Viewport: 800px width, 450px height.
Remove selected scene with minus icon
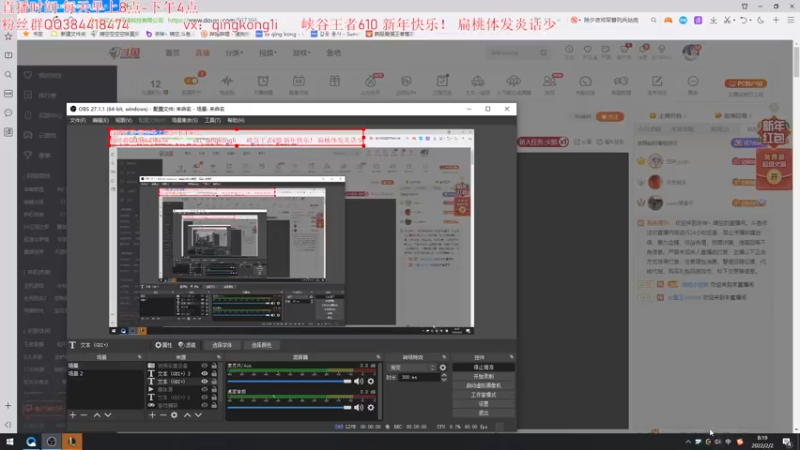click(x=84, y=415)
